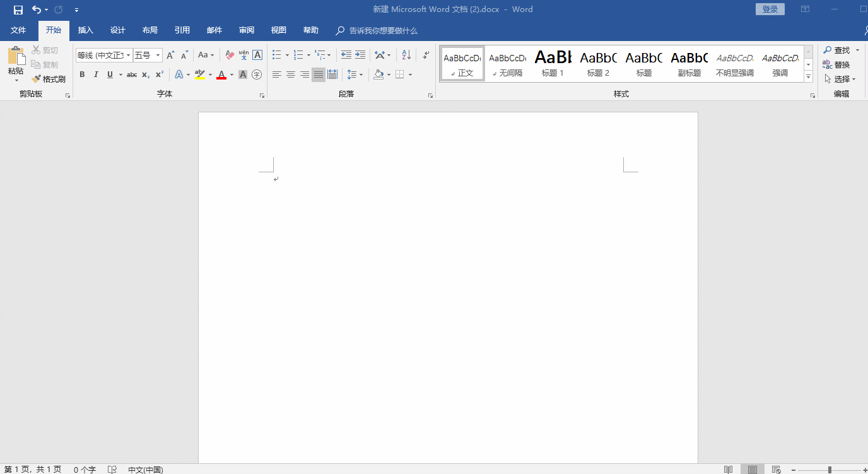This screenshot has width=868, height=474.
Task: Click the sort A-Z icon
Action: [406, 56]
